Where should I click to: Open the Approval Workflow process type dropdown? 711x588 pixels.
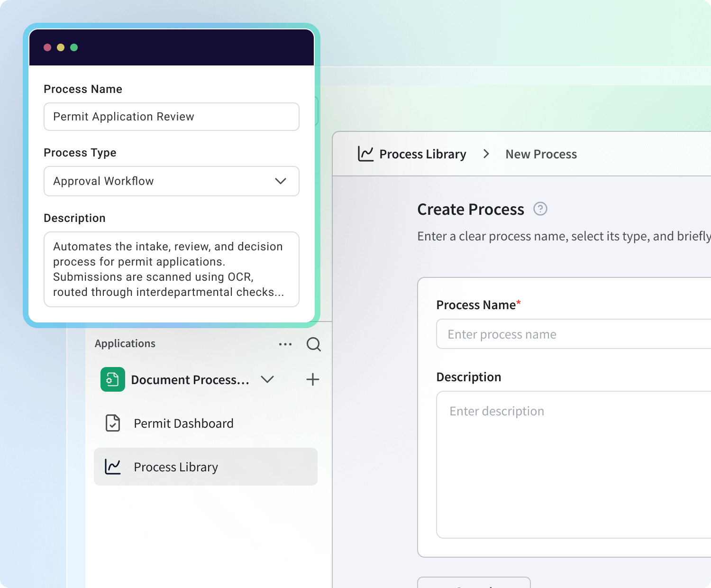click(171, 181)
